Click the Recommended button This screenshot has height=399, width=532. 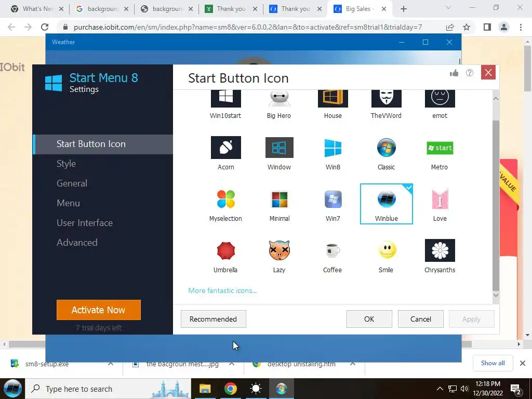214,319
